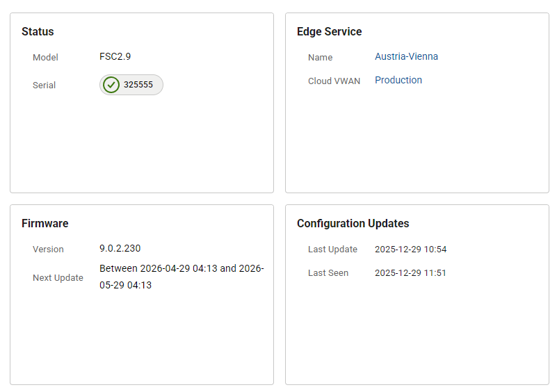The width and height of the screenshot is (557, 392).
Task: Click the Status card heading
Action: pos(38,31)
